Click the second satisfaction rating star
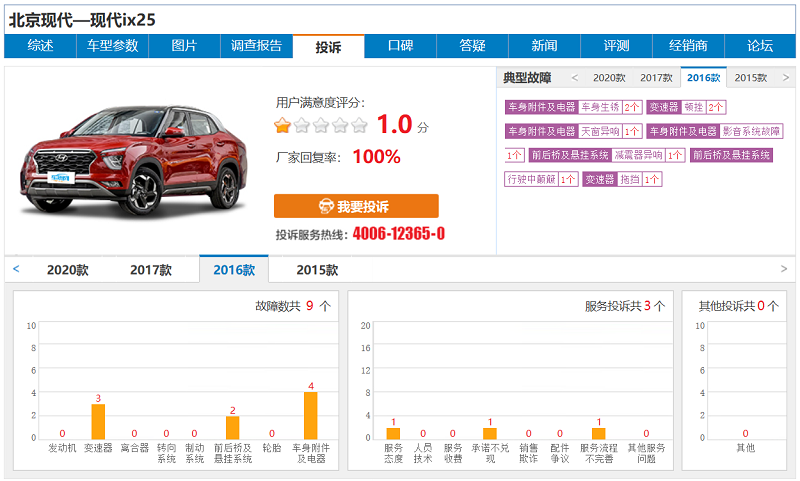 point(302,125)
